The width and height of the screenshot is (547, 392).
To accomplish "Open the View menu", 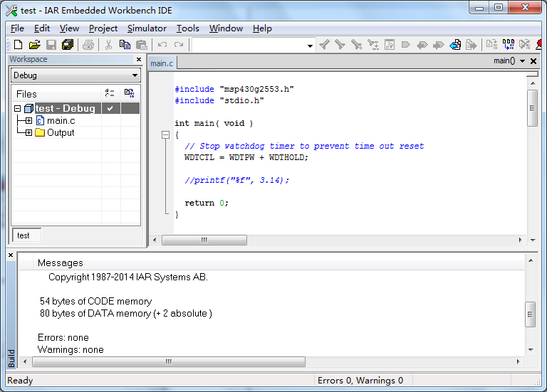I will point(69,28).
